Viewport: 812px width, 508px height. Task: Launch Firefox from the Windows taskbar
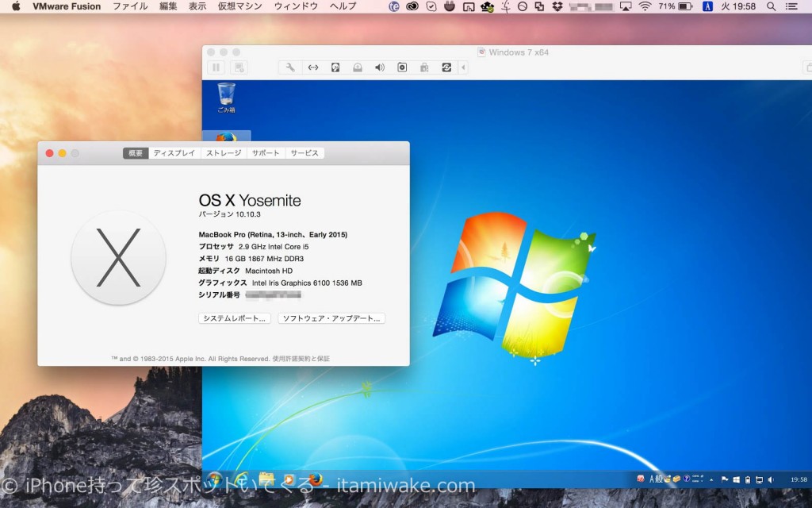coord(316,479)
